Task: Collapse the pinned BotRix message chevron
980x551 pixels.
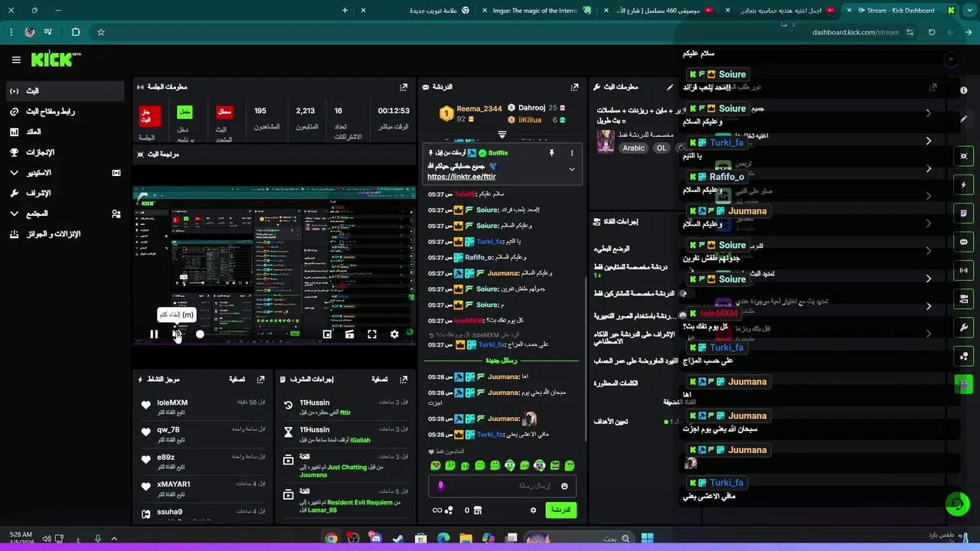Action: tap(571, 169)
